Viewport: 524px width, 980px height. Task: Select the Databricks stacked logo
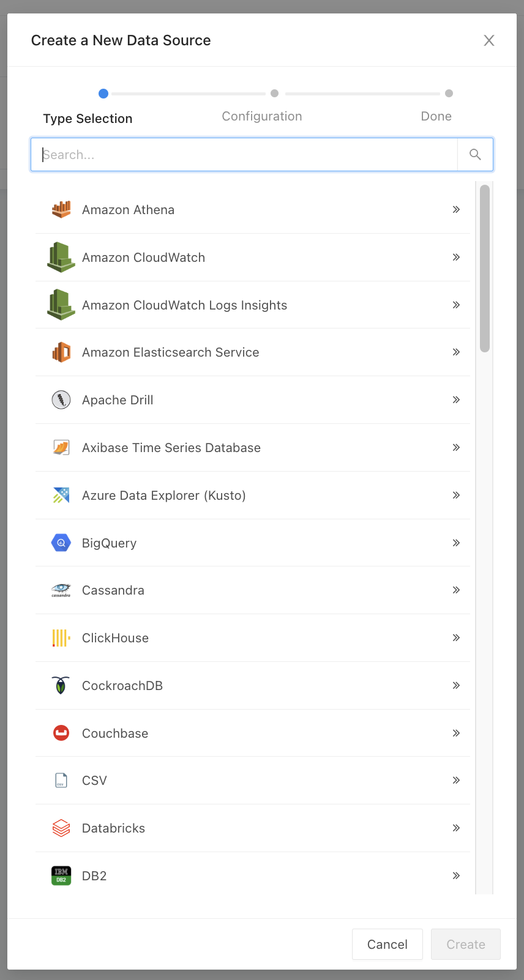coord(61,828)
